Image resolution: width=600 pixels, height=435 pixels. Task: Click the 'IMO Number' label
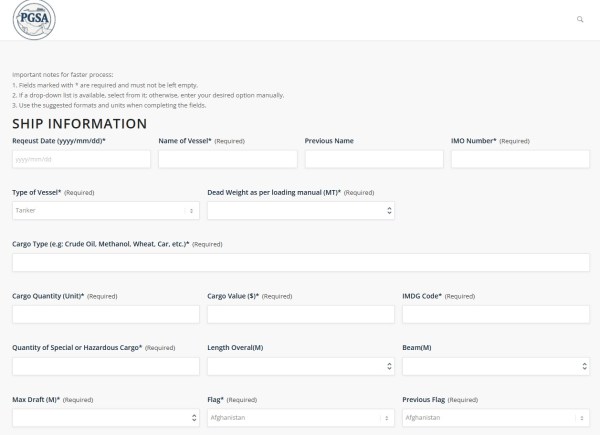474,141
